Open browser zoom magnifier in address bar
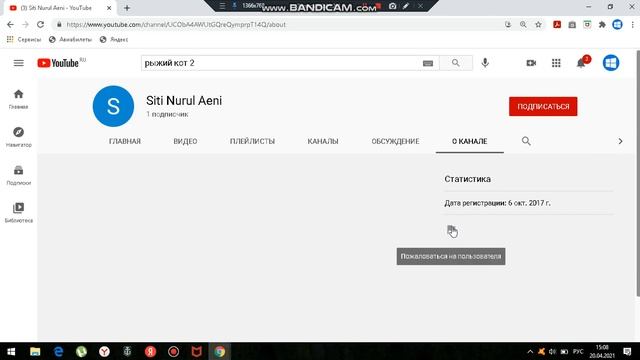Viewport: 640px width, 360px height. 523,24
